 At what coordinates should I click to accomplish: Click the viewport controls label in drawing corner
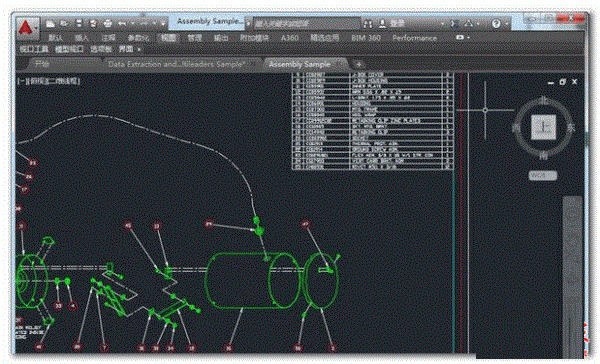coord(49,81)
